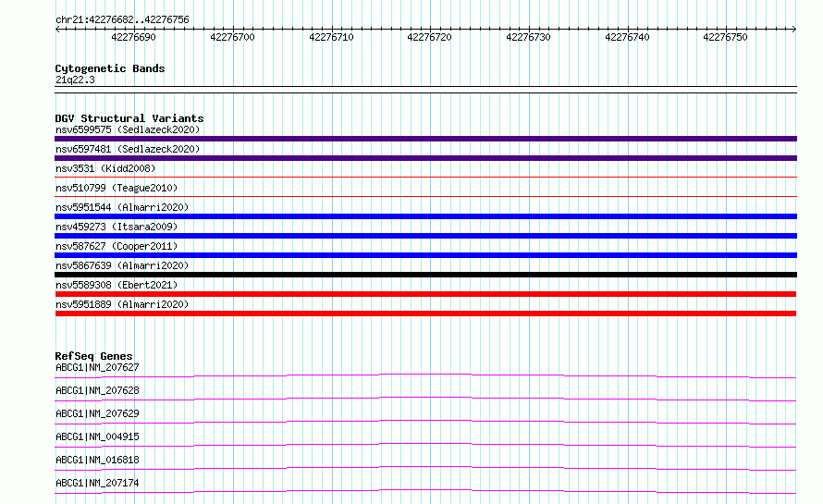The image size is (823, 504).
Task: Open transcript ABCG1|NM_016818 label
Action: coord(97,460)
